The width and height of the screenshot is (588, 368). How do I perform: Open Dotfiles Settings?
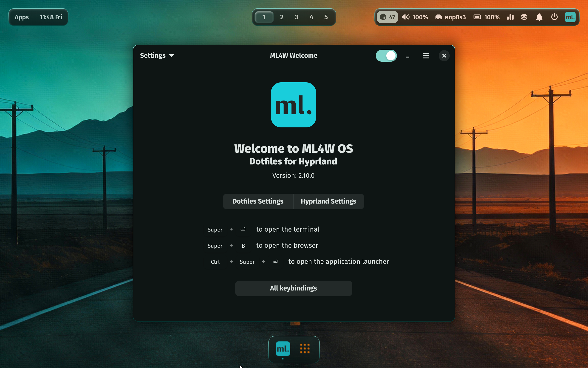pyautogui.click(x=258, y=201)
